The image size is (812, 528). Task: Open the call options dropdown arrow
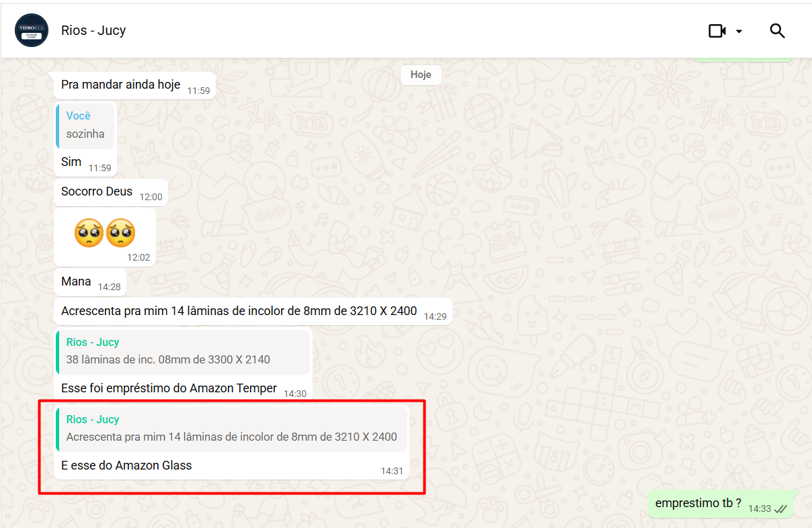tap(739, 31)
